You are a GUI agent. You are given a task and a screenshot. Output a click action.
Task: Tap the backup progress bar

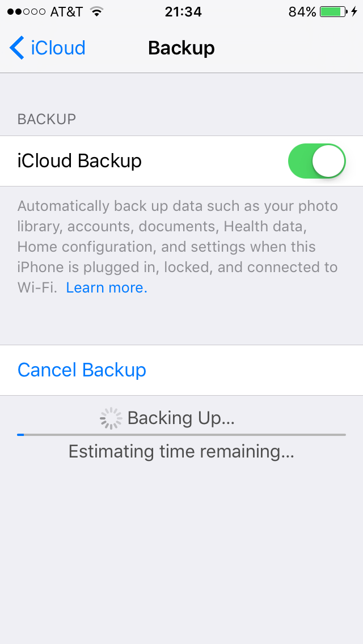pos(181,435)
